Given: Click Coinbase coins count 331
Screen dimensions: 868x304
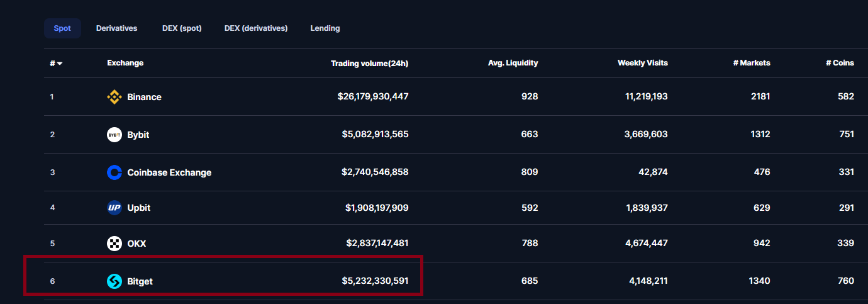Looking at the screenshot, I should tap(846, 172).
